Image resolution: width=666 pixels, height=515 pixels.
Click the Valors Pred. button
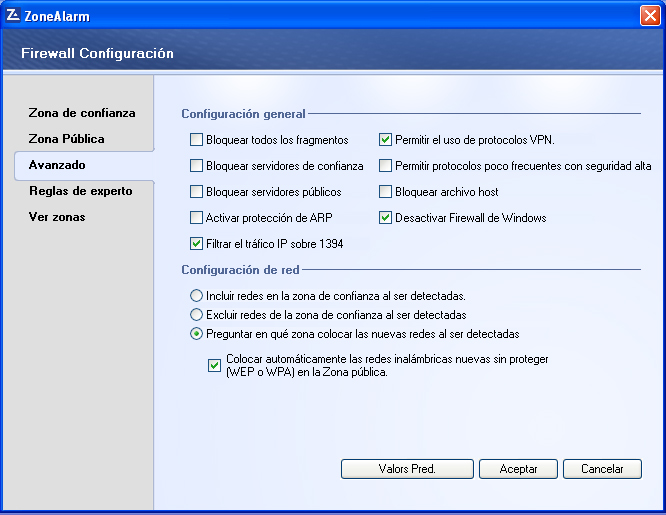407,469
